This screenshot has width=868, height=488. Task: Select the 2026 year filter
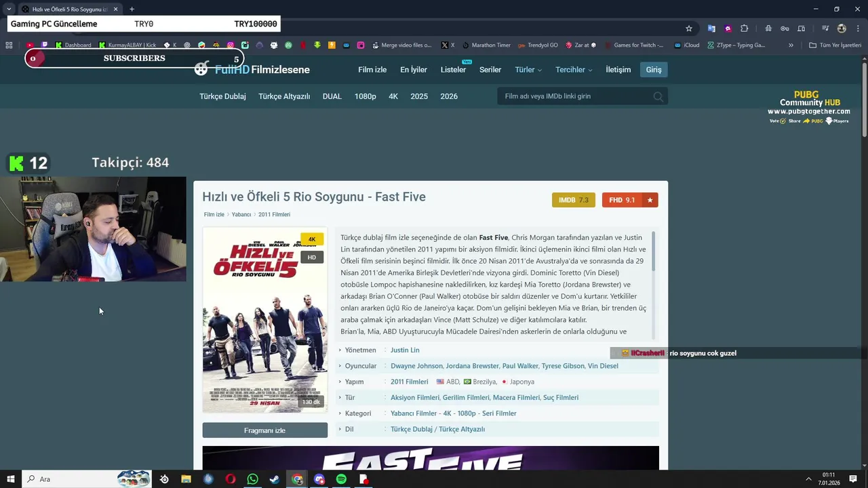point(449,96)
